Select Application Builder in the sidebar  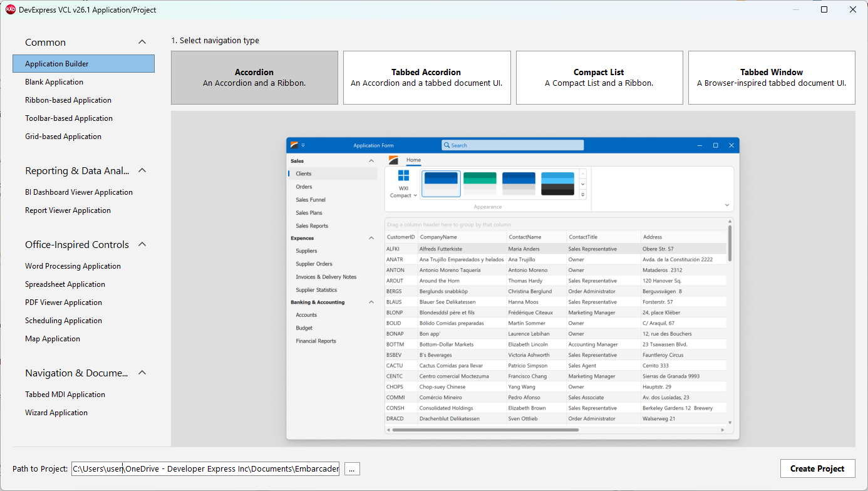click(83, 64)
